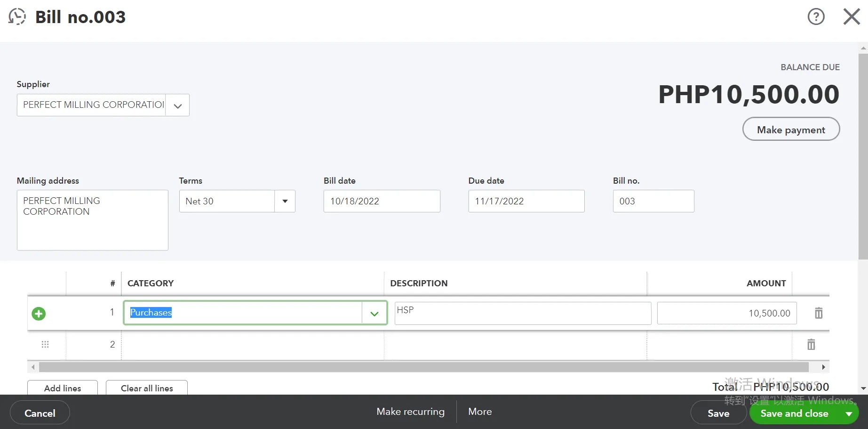Click the page scroll up arrow
Viewport: 868px width, 429px height.
click(863, 48)
